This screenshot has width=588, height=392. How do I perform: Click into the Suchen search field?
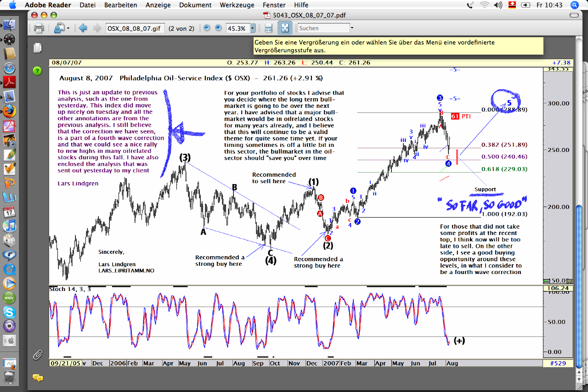(323, 28)
